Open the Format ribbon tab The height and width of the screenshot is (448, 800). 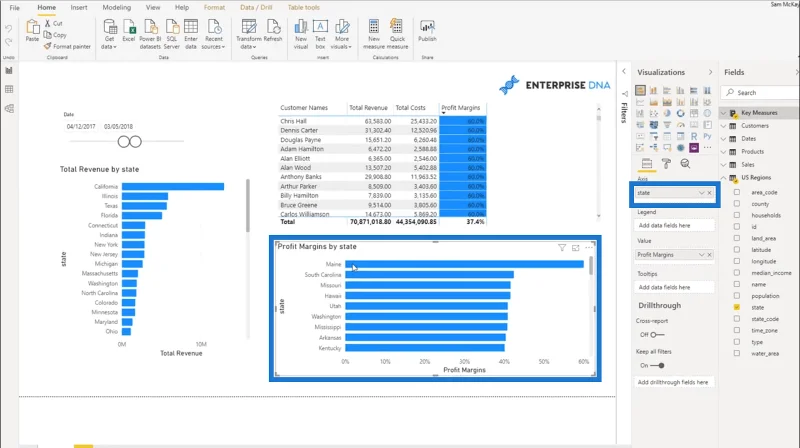pos(214,8)
